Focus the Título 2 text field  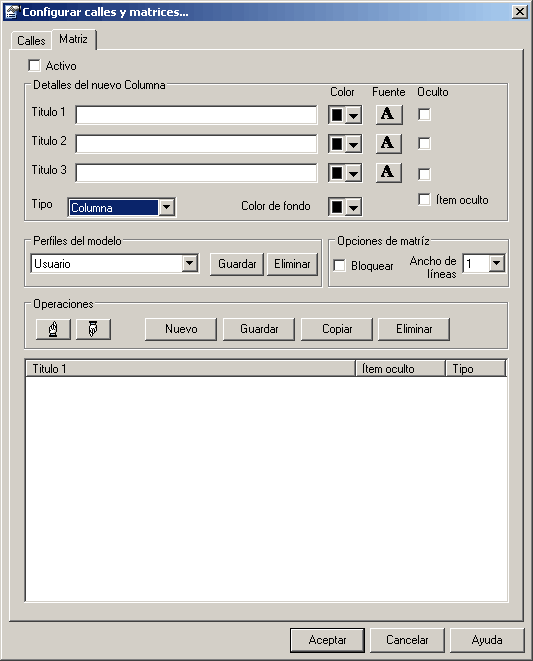(196, 144)
